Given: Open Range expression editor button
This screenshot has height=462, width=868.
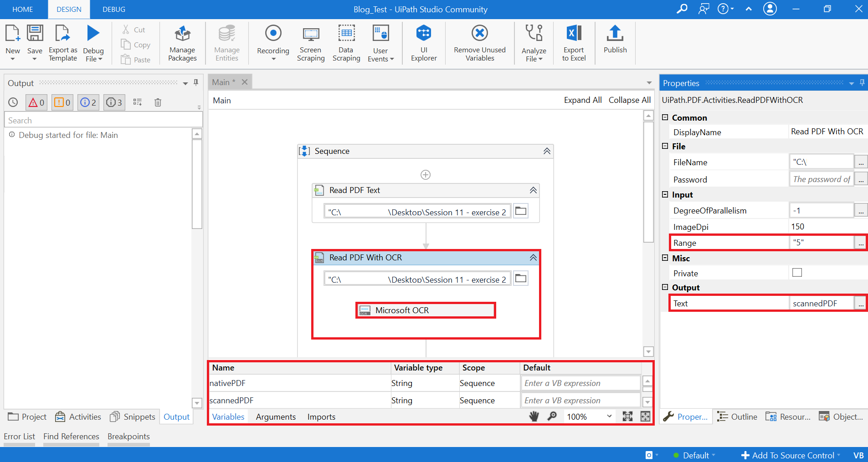Looking at the screenshot, I should (861, 243).
